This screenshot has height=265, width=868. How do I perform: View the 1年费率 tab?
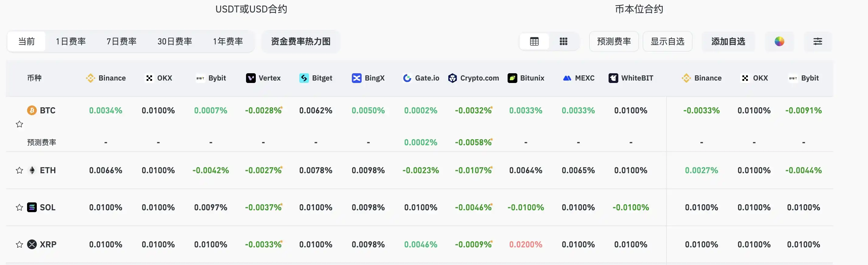[x=228, y=41]
